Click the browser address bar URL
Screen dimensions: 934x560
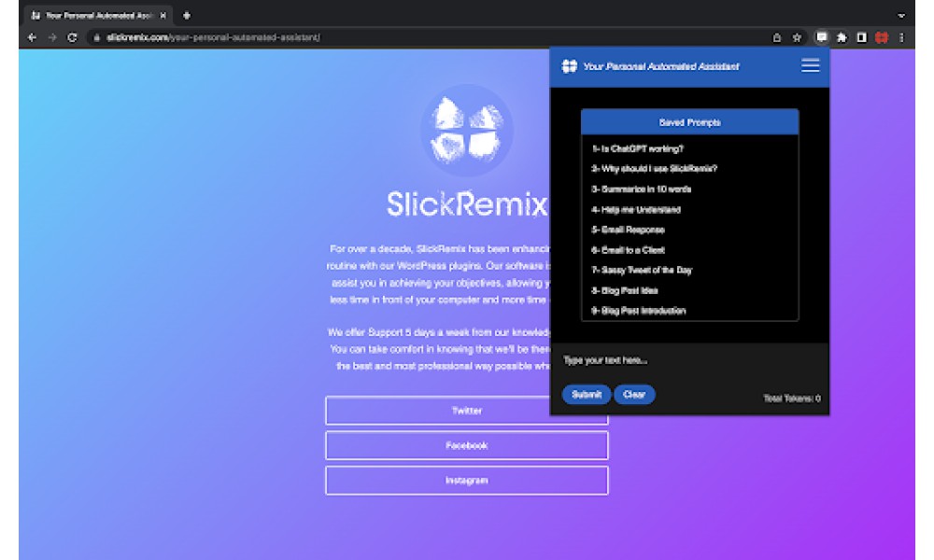click(213, 37)
